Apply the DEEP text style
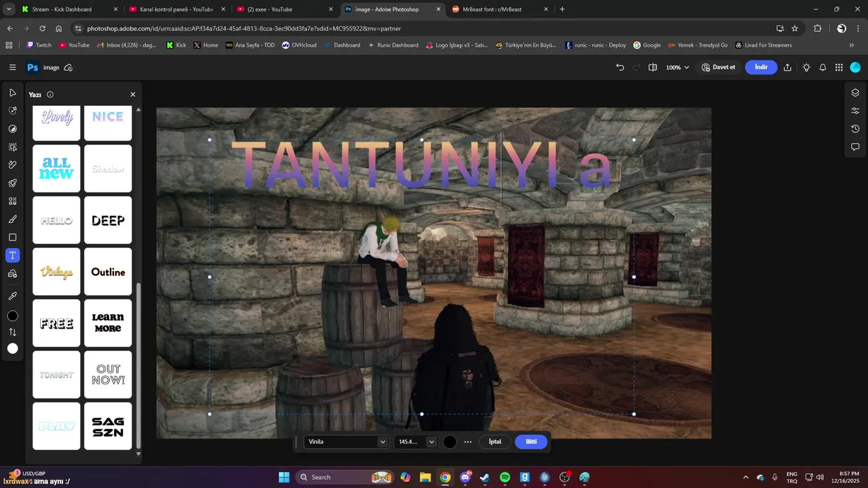This screenshot has height=488, width=868. pyautogui.click(x=108, y=220)
